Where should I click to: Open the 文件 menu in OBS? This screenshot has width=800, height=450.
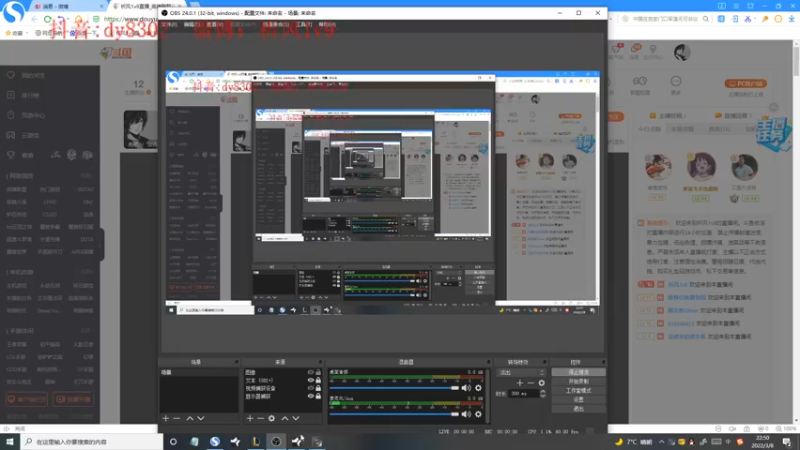tap(169, 24)
